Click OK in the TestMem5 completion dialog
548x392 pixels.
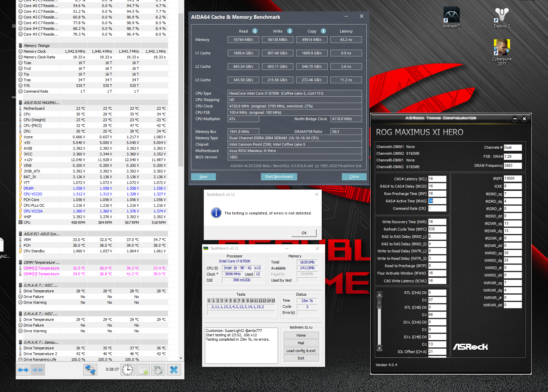(304, 233)
